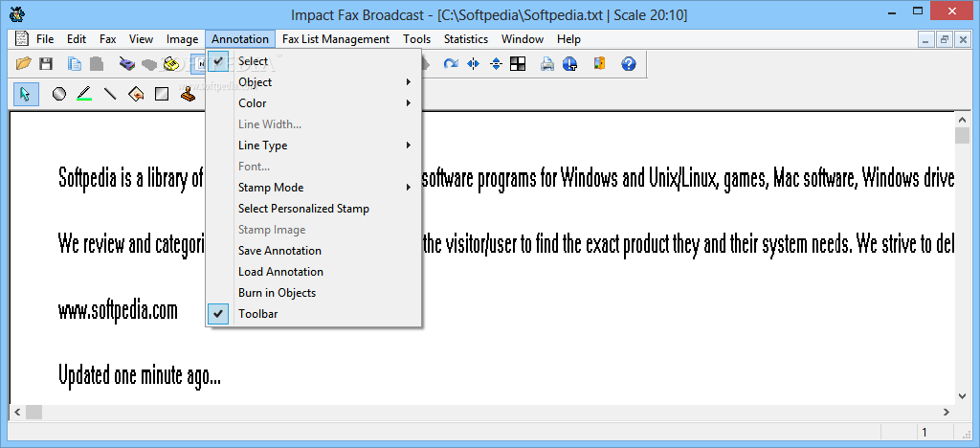
Task: Click the open folder toolbar icon
Action: (24, 63)
